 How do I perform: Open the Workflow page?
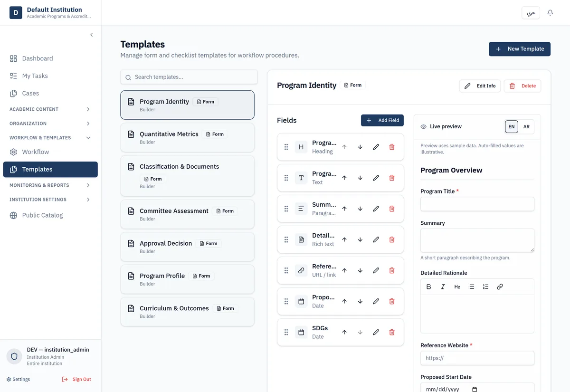pyautogui.click(x=50, y=152)
